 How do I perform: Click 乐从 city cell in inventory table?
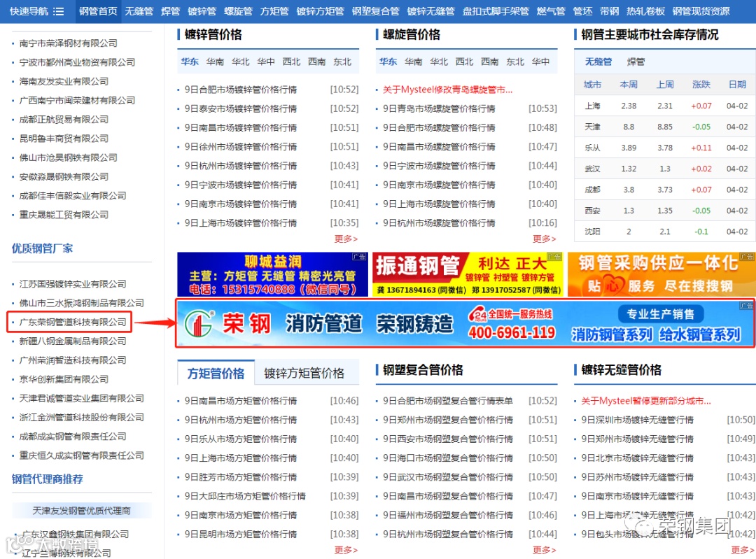tap(592, 148)
